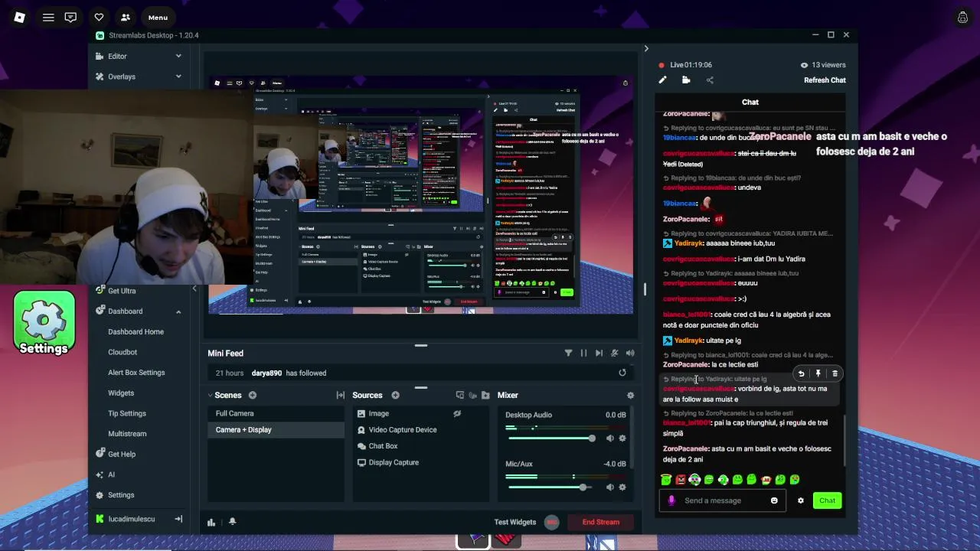The height and width of the screenshot is (551, 980).
Task: Open Tip Settings in the sidebar
Action: point(127,413)
